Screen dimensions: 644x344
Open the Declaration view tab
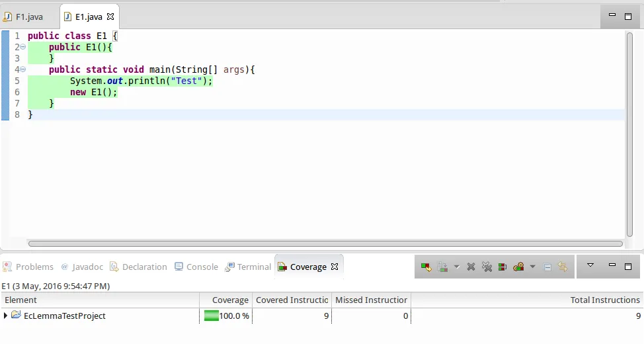(139, 267)
